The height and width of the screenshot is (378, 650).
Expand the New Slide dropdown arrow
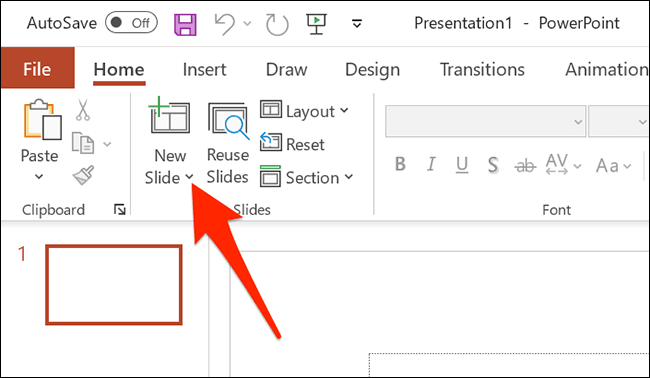tap(189, 177)
